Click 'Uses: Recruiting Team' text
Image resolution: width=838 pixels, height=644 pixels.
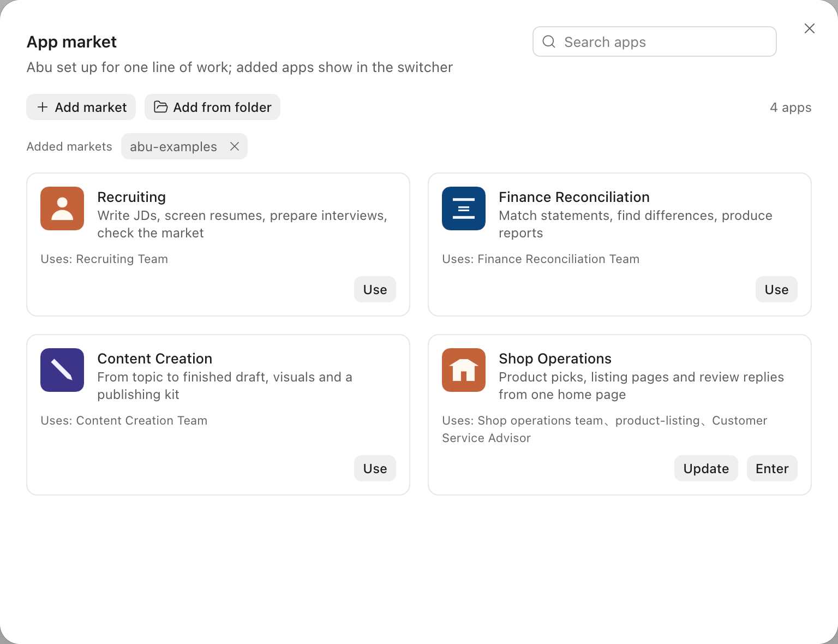coord(104,259)
